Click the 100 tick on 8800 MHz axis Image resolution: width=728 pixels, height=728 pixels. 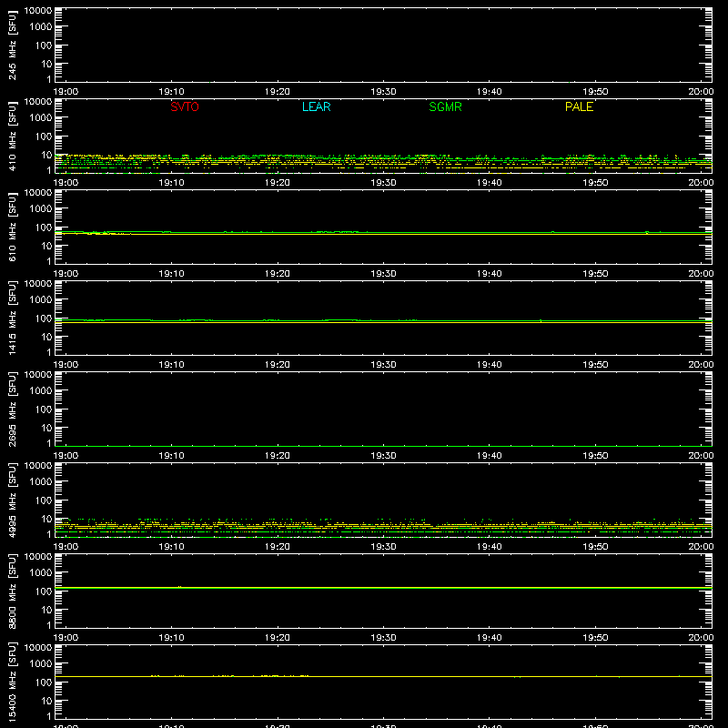point(44,591)
